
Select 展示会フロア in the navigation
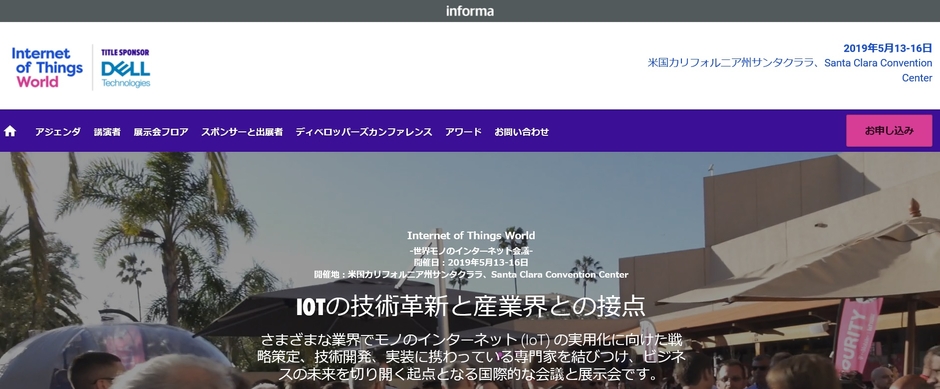[161, 132]
